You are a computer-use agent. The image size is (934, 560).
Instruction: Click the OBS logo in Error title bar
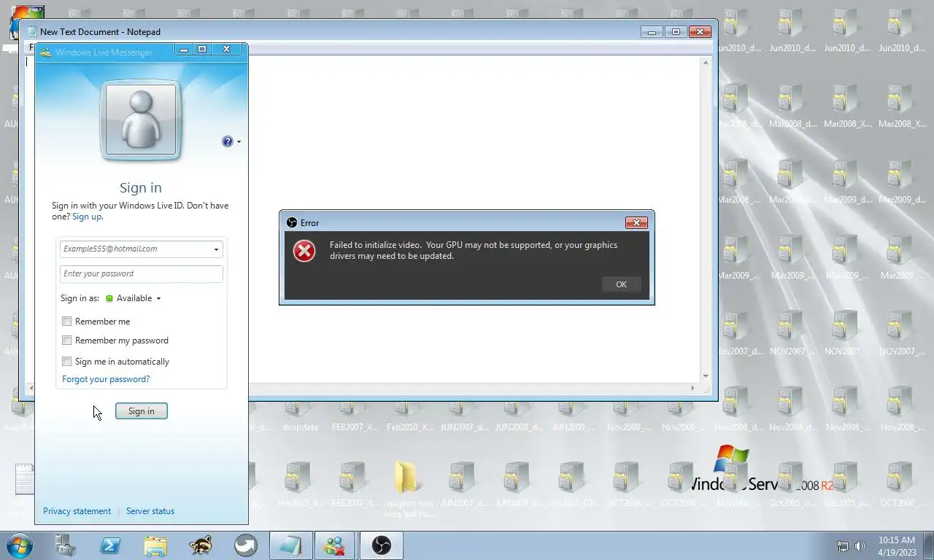pos(292,223)
